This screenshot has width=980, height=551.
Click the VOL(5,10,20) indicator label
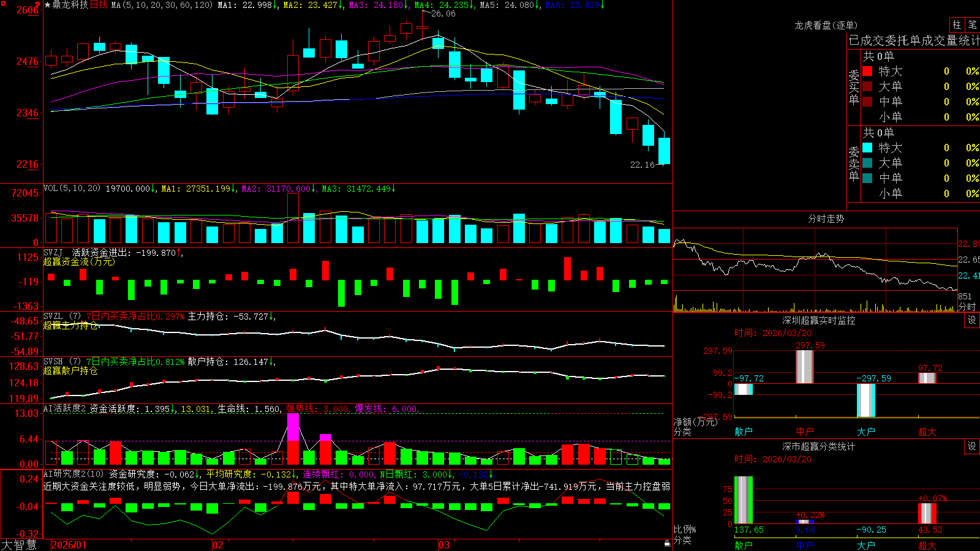click(x=72, y=189)
